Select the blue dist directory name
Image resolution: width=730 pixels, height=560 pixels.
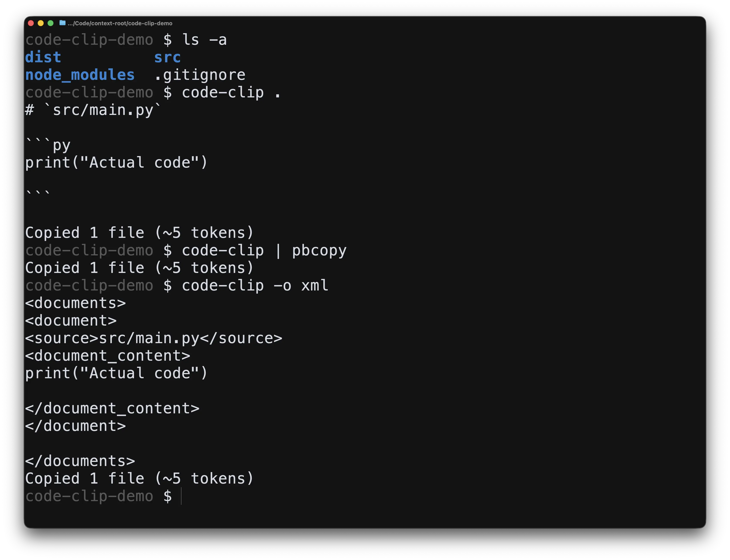point(43,57)
